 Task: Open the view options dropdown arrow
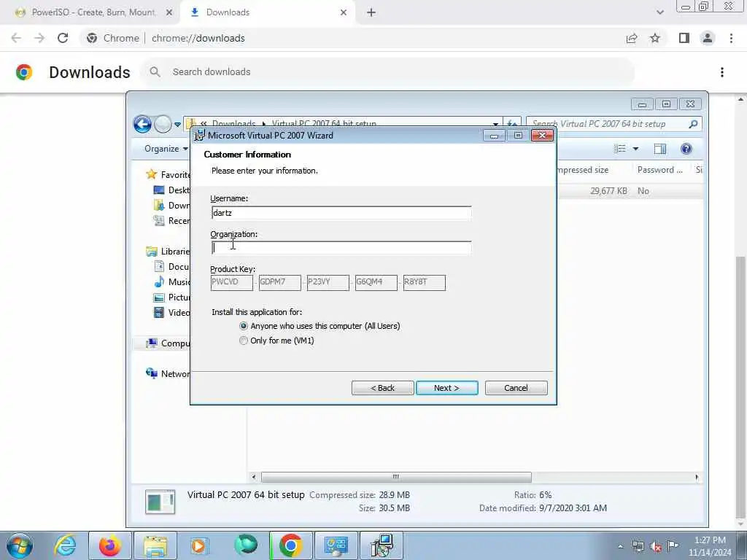(635, 149)
